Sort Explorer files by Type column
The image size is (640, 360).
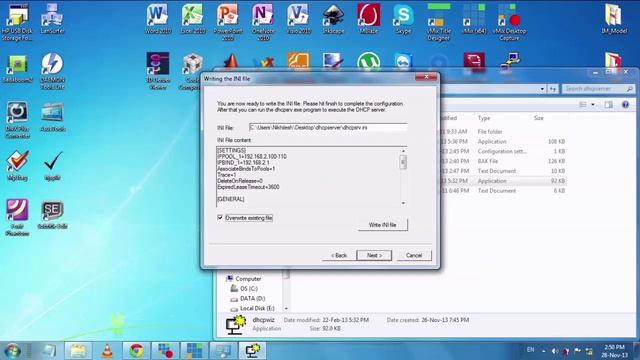pos(484,118)
